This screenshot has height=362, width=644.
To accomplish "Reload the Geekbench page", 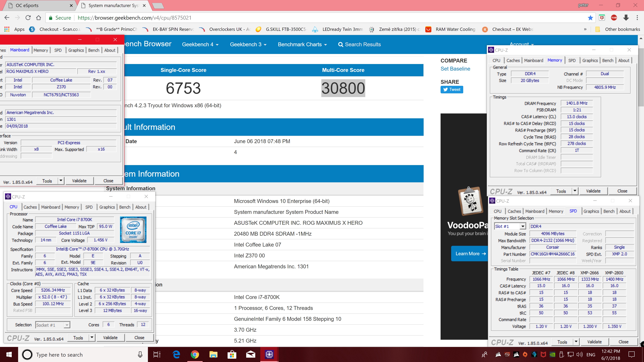I will tap(28, 18).
